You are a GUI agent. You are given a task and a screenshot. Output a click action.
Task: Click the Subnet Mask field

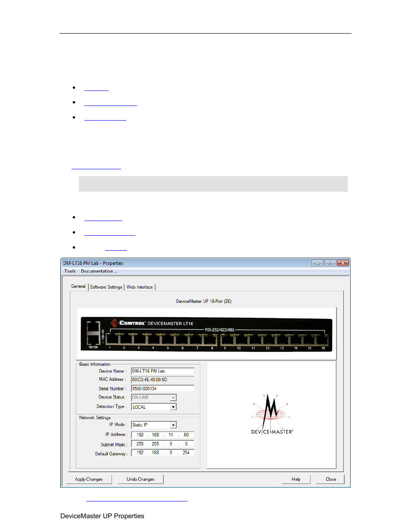(x=162, y=444)
